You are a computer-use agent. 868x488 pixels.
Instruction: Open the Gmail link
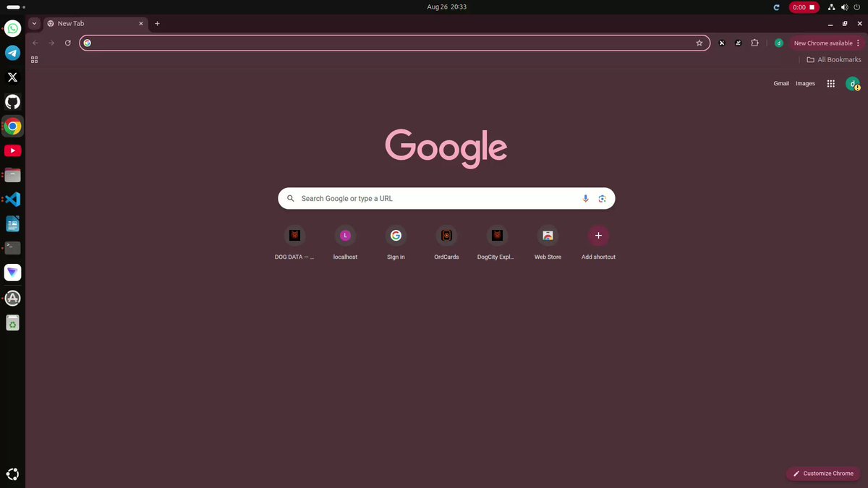[x=781, y=84]
